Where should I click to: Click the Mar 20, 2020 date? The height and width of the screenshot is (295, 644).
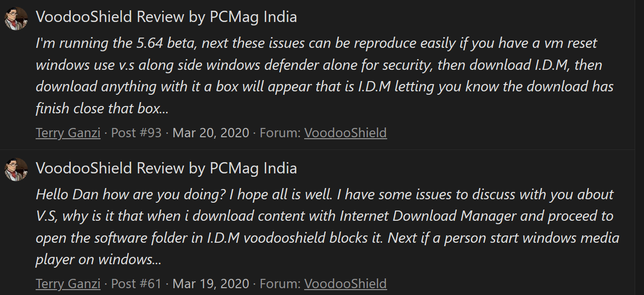tap(211, 133)
